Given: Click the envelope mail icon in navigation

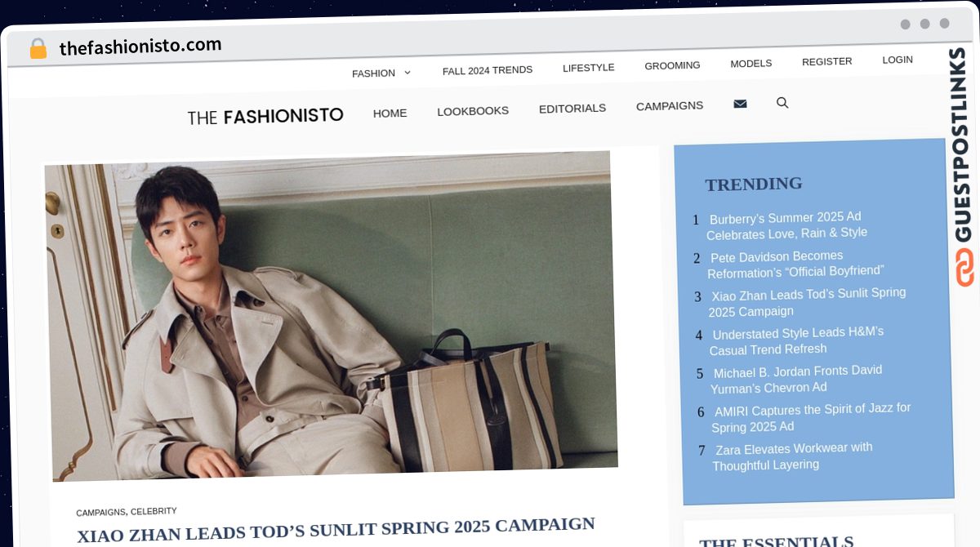Looking at the screenshot, I should coord(740,104).
